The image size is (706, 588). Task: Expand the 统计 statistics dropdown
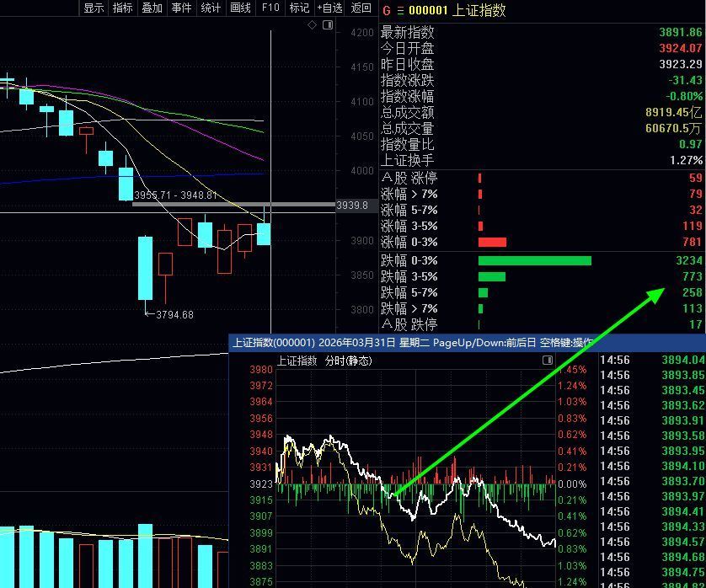[x=211, y=8]
